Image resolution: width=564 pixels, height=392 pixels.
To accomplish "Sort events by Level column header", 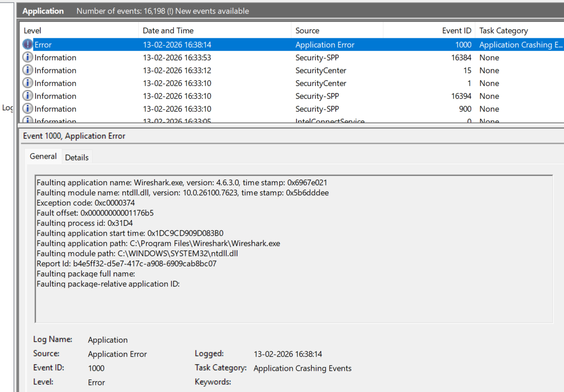I will click(x=32, y=31).
